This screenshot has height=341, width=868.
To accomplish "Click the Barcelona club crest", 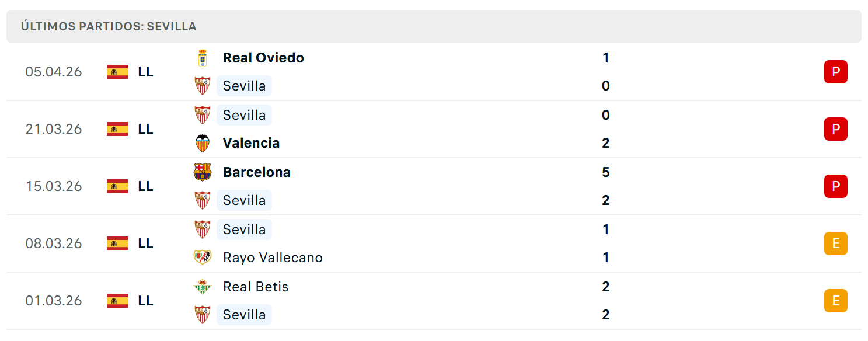I will click(203, 172).
